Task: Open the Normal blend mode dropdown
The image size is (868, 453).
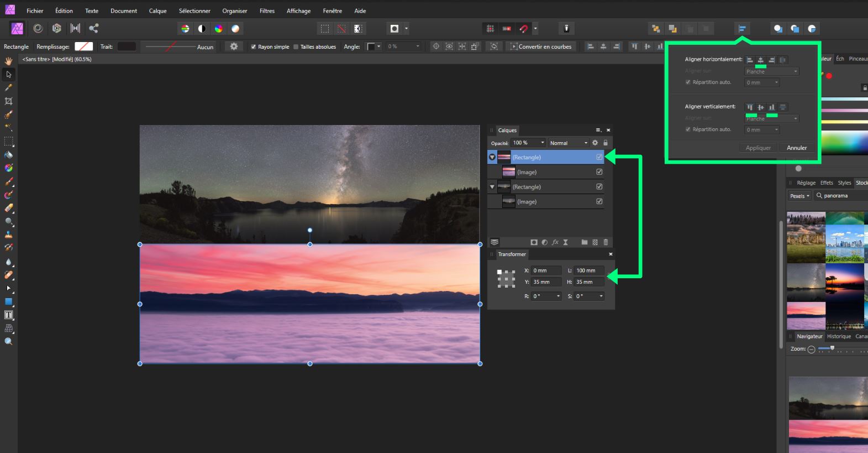Action: coord(568,143)
